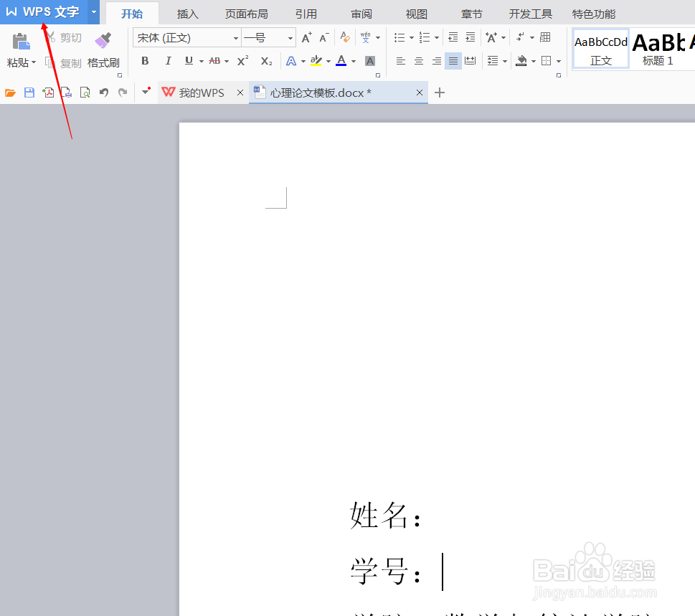Select the 正文 style thumbnail
This screenshot has width=695, height=616.
point(600,49)
